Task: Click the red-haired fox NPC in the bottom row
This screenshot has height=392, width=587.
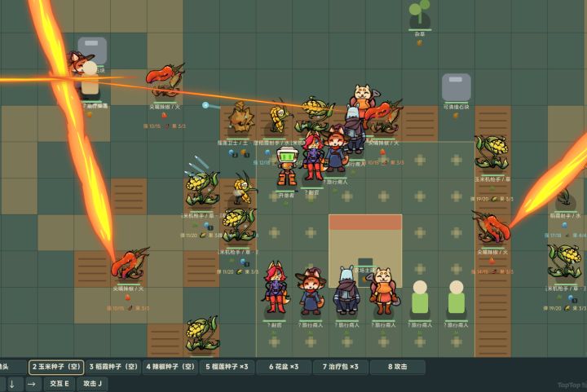Action: 276,288
